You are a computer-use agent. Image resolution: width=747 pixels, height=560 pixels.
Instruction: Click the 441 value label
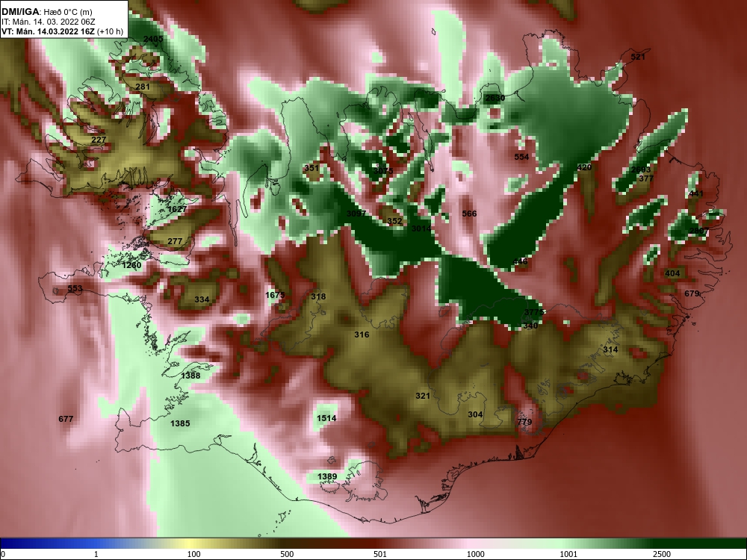(696, 194)
